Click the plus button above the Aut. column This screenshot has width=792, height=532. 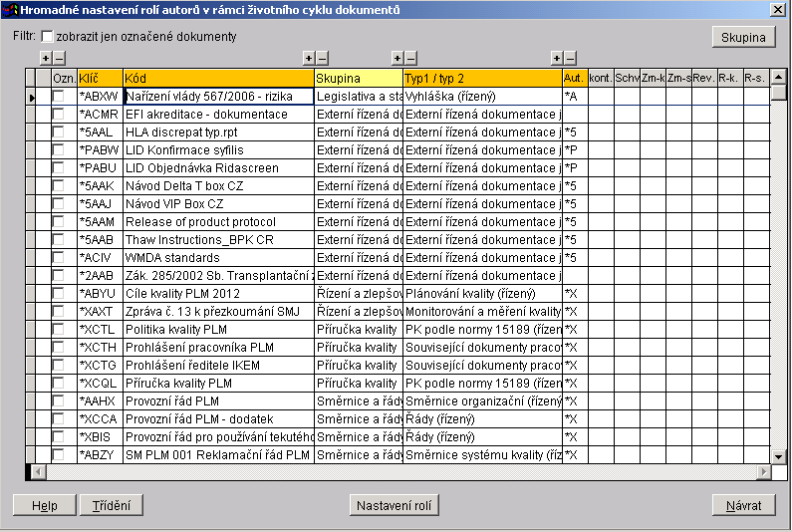[x=557, y=59]
